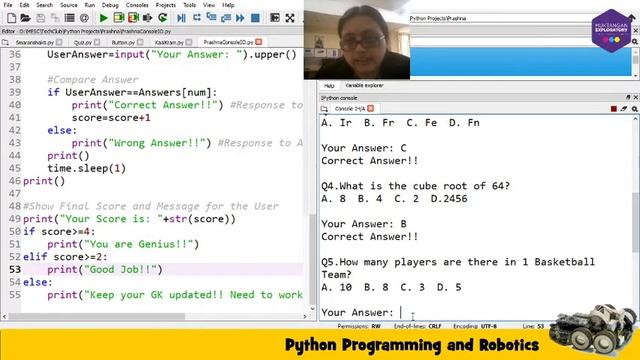Browse editor tabs icon left of Smaranshakti.py
640x360 pixels.
[5, 42]
